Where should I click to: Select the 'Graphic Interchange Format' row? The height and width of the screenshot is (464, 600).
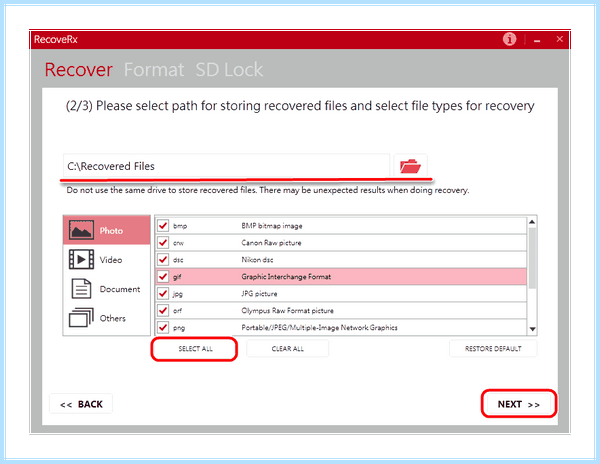341,276
